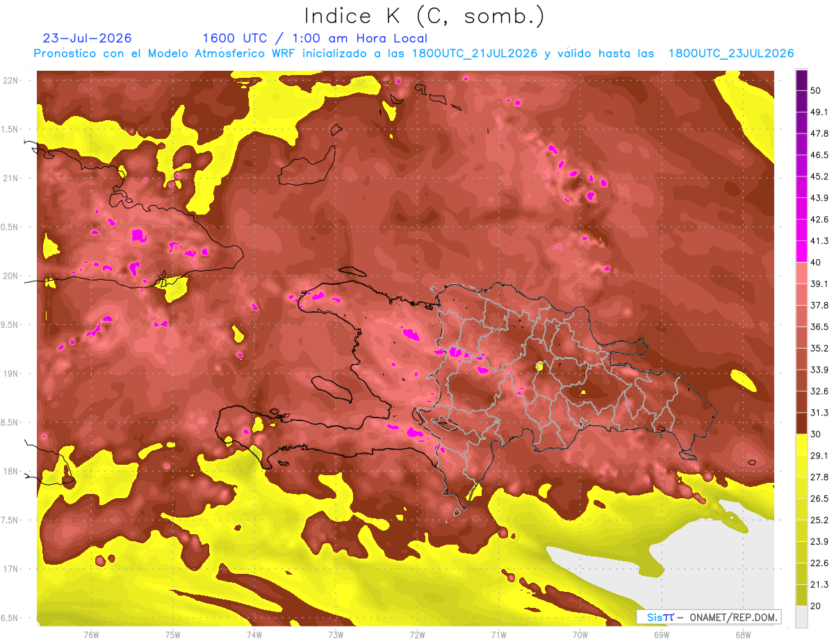Click the 'Indice K (C, somb.)' title
This screenshot has height=644, width=834.
[x=424, y=16]
